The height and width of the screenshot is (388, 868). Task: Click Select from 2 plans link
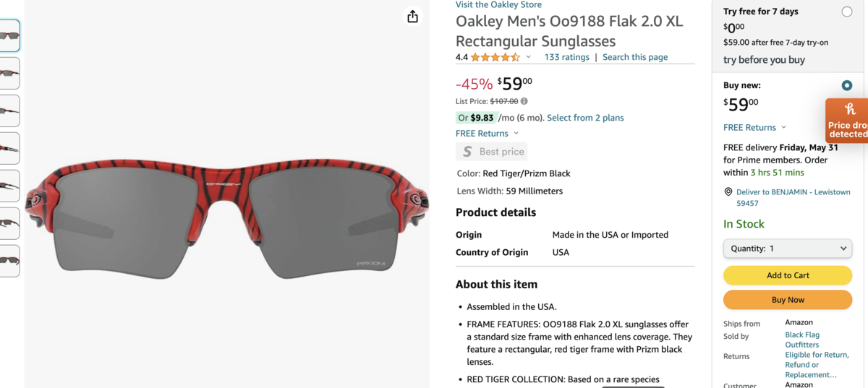pyautogui.click(x=585, y=118)
